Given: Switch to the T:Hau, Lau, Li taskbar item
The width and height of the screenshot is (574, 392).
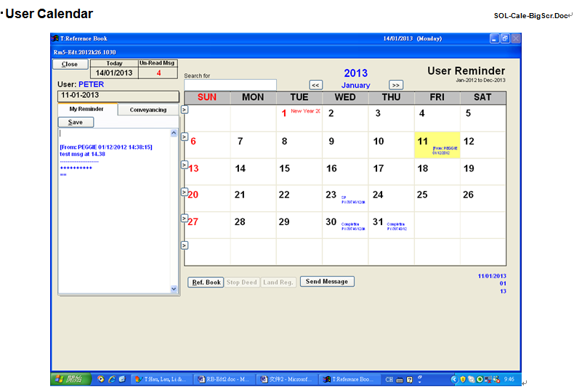Looking at the screenshot, I should pyautogui.click(x=161, y=379).
